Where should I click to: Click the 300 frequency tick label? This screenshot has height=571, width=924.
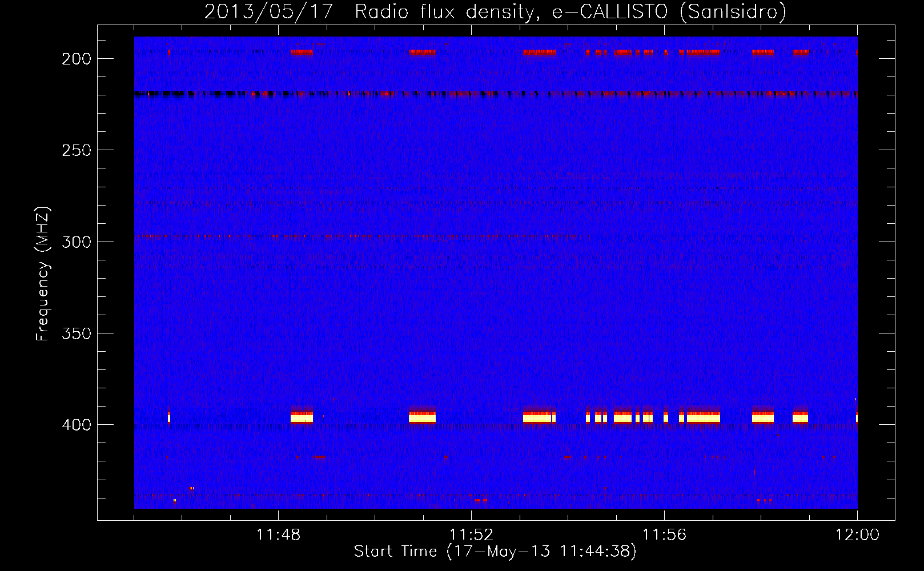point(77,242)
